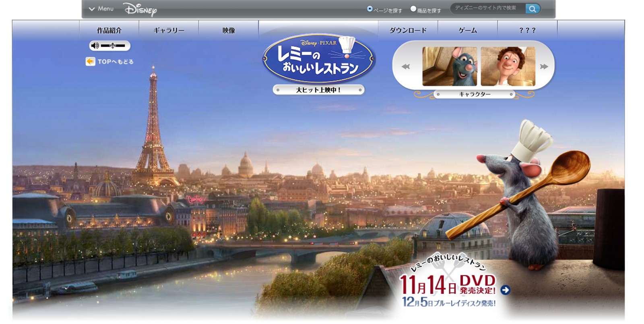644x324 pixels.
Task: Select the 商品を探す radio button
Action: click(413, 9)
